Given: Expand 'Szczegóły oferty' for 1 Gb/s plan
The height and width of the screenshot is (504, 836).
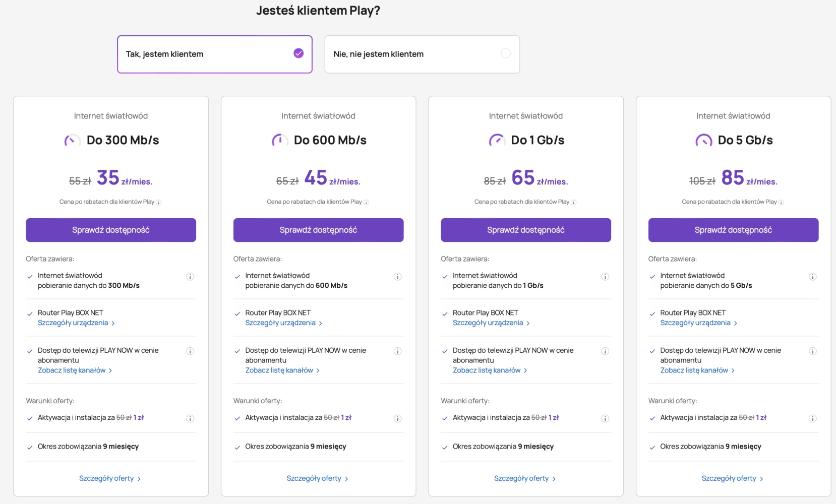Looking at the screenshot, I should [x=525, y=478].
